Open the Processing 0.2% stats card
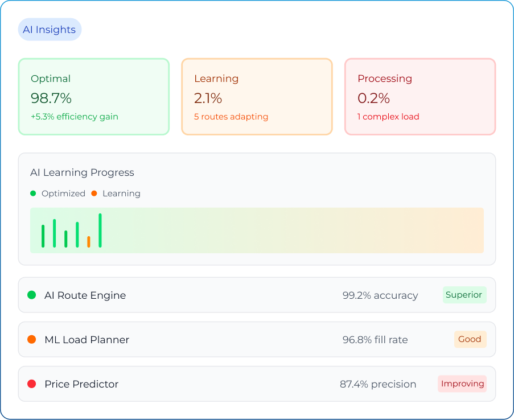This screenshot has height=420, width=514. (x=420, y=97)
